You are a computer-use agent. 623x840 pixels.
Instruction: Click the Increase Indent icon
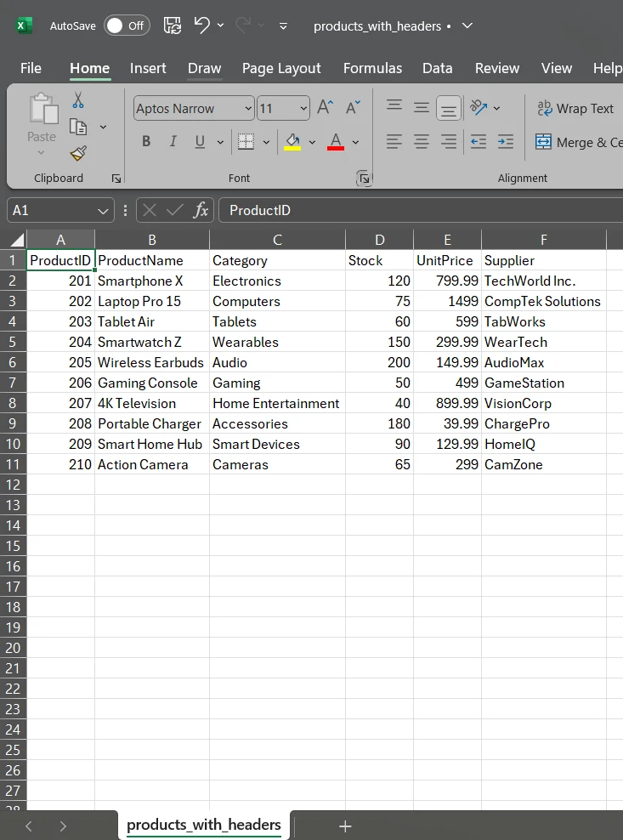point(506,142)
